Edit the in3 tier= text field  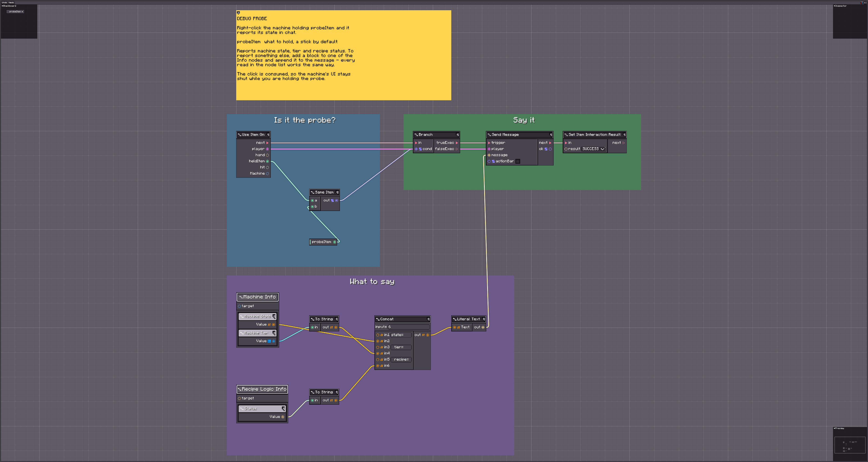click(401, 347)
